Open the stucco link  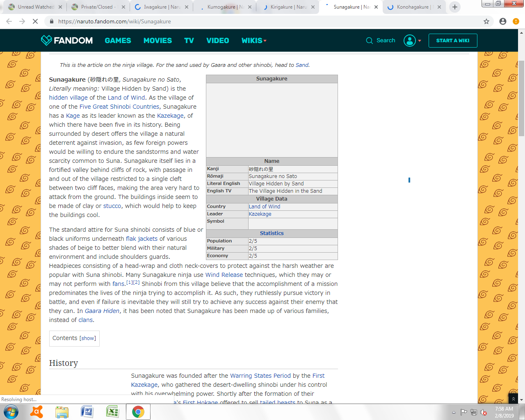[112, 206]
